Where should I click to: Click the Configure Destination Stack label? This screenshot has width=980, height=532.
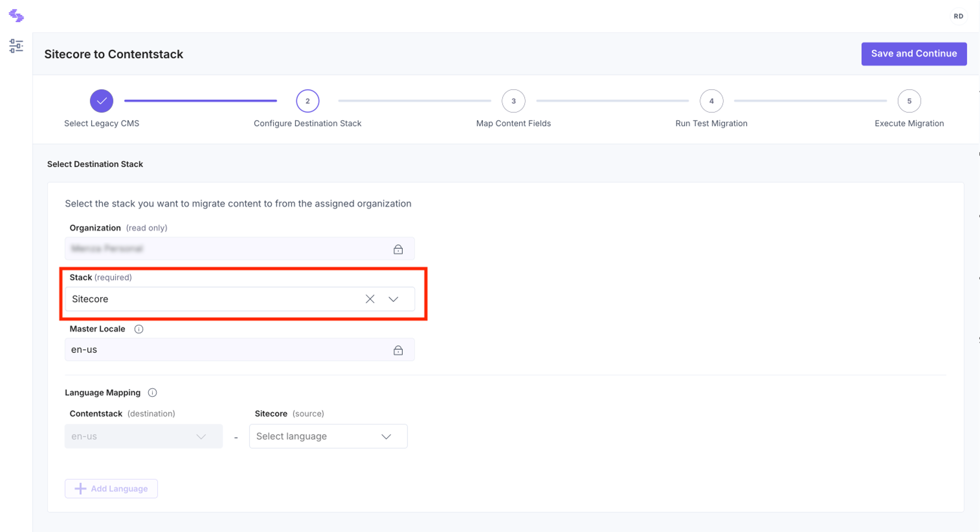click(x=307, y=123)
